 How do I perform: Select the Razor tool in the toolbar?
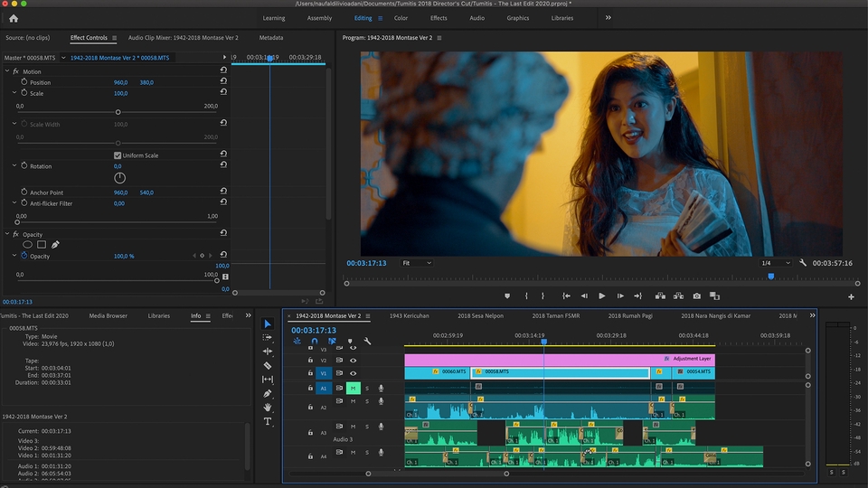coord(268,365)
